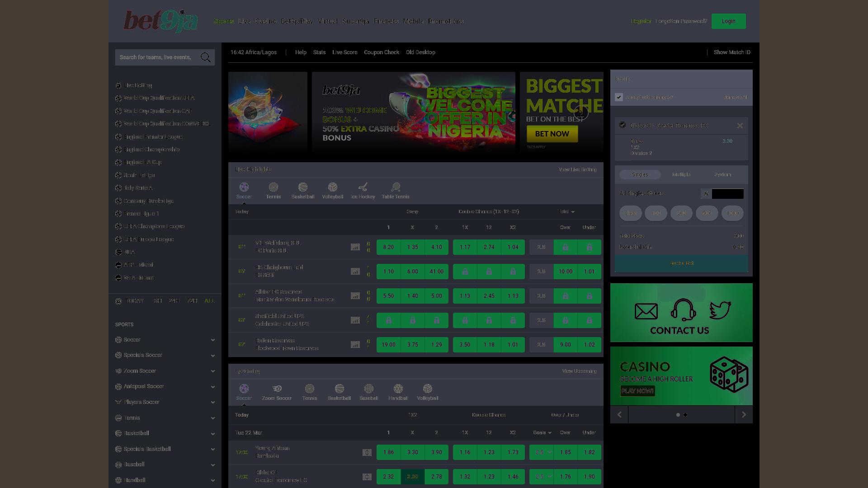Select Basketball icon in Live Highlights

[303, 187]
